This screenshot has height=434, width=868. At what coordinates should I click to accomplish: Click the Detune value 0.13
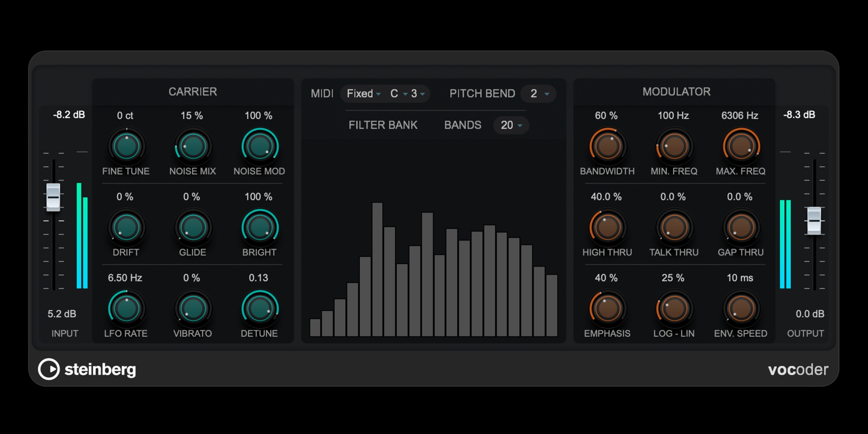click(x=259, y=278)
